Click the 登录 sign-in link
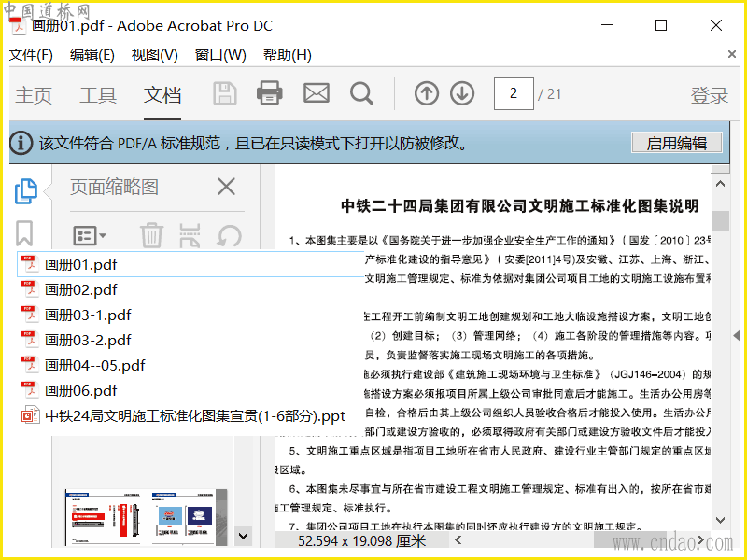This screenshot has width=747, height=560. (710, 95)
